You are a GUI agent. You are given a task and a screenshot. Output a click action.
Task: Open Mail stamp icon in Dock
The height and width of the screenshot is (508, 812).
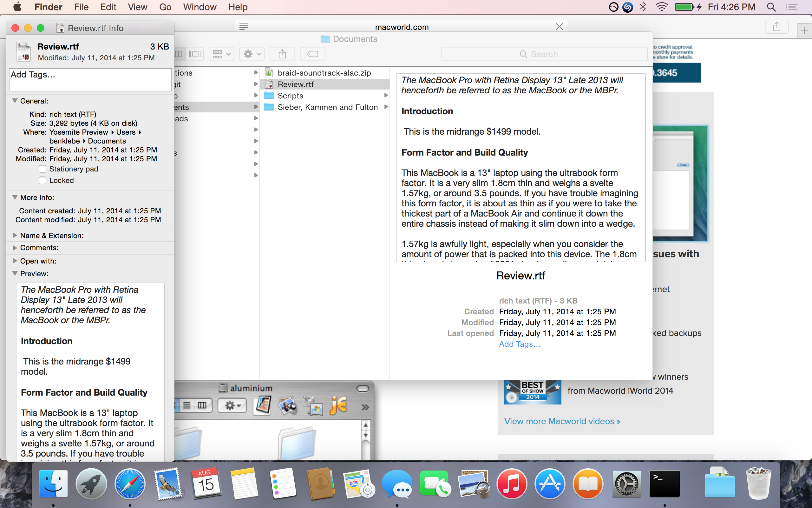[168, 484]
